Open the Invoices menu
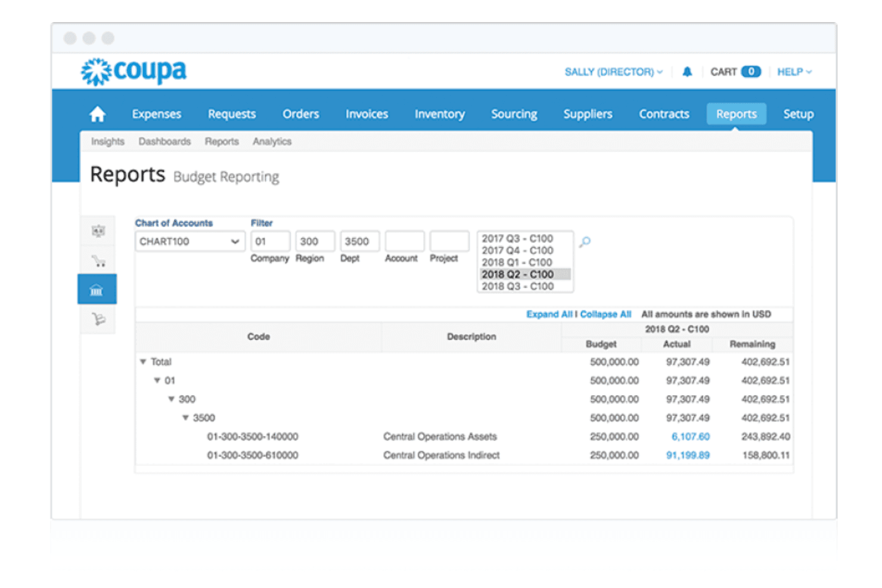 pyautogui.click(x=367, y=114)
